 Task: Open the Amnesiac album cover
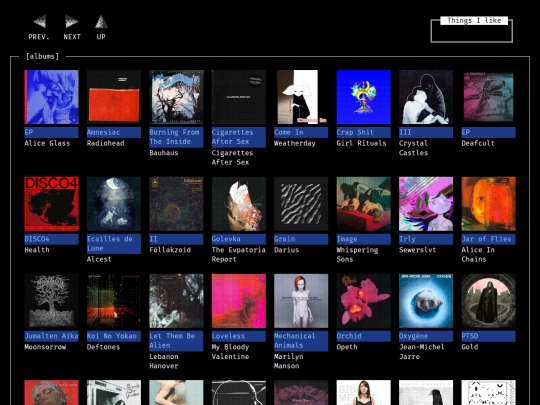pyautogui.click(x=114, y=97)
